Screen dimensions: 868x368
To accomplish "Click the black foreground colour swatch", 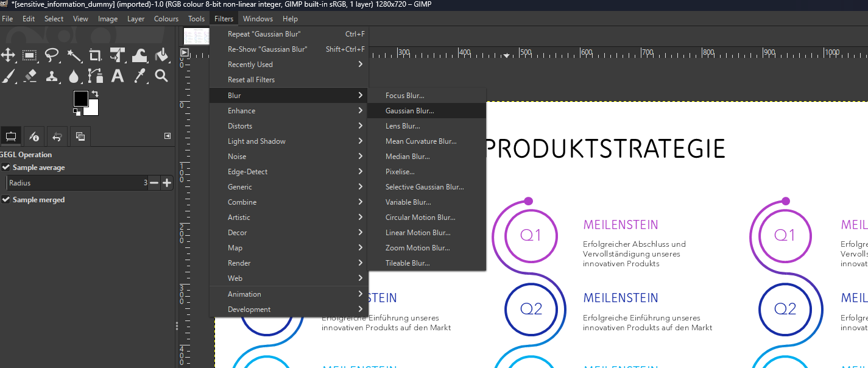I will click(80, 98).
